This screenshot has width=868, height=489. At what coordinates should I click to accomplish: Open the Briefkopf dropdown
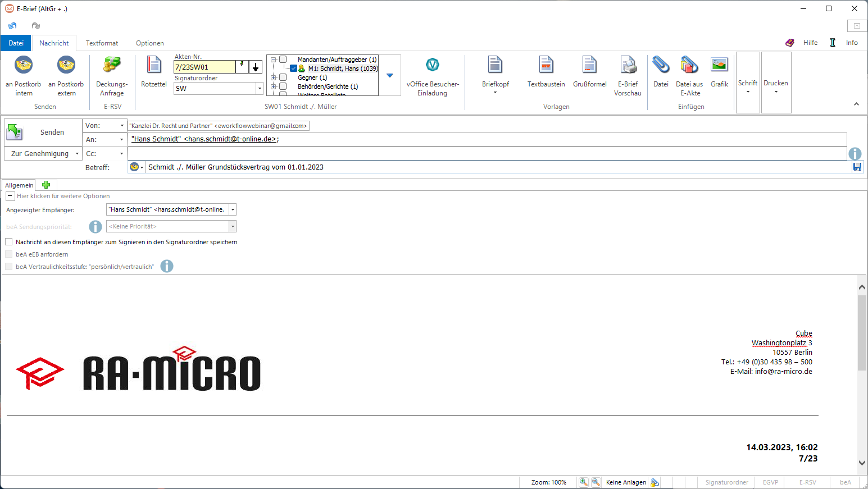pos(495,76)
